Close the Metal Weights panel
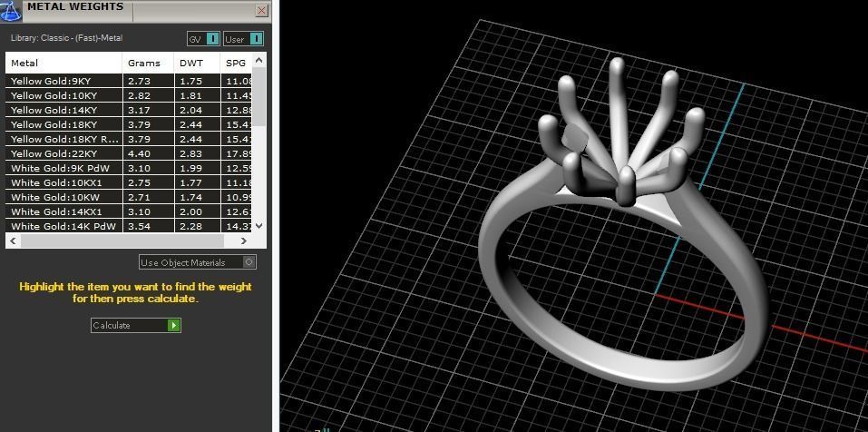Image resolution: width=868 pixels, height=432 pixels. tap(261, 11)
